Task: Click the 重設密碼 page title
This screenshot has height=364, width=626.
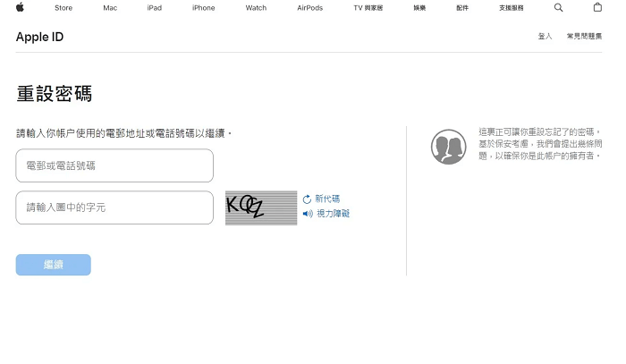Action: point(55,94)
